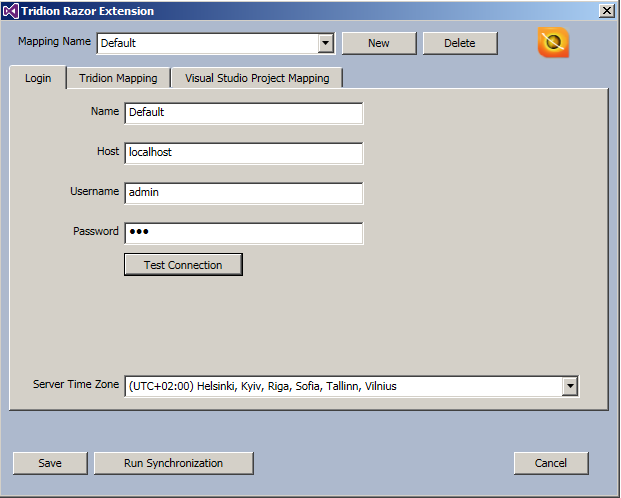
Task: Focus the Host field containing localhost
Action: 244,153
